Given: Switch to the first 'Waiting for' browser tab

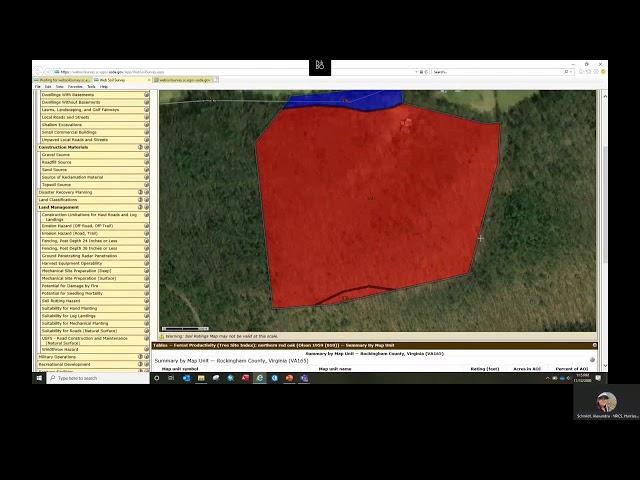Looking at the screenshot, I should [63, 80].
